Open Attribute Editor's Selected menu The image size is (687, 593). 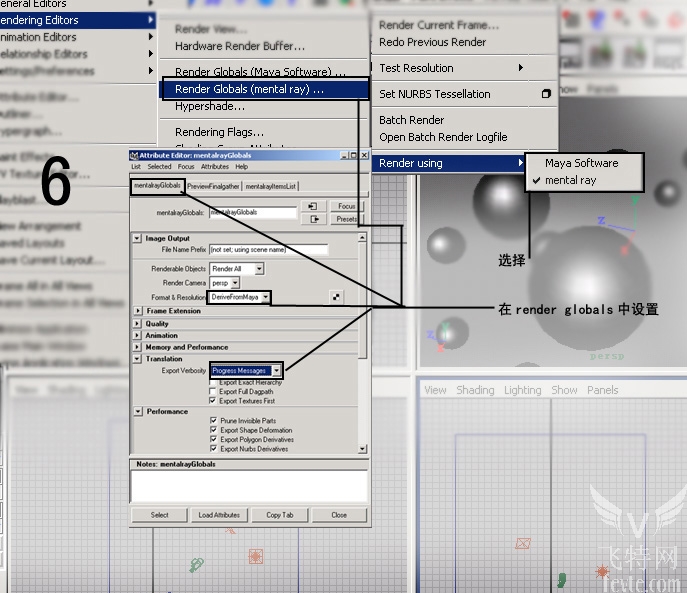[x=159, y=167]
